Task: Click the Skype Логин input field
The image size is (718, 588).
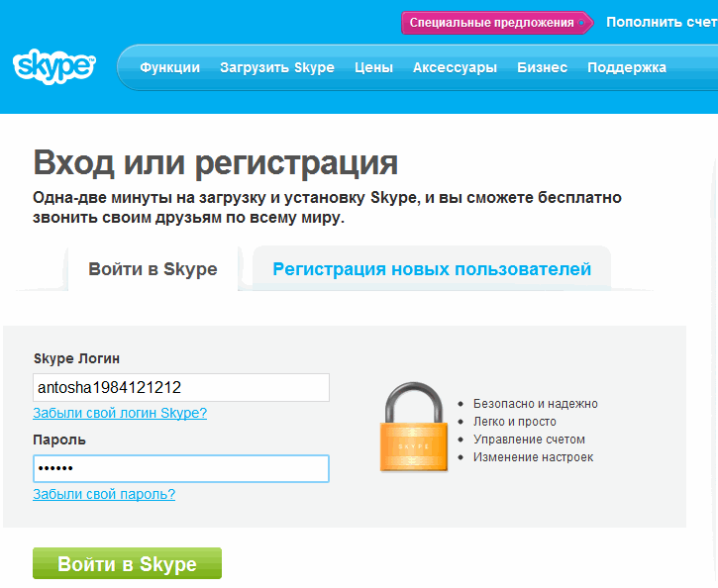Action: [x=180, y=387]
